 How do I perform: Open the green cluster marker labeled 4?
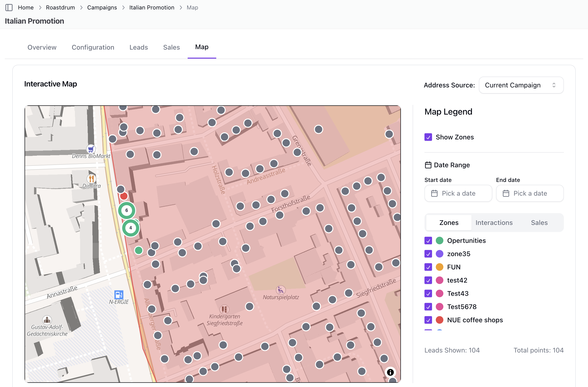(x=130, y=228)
